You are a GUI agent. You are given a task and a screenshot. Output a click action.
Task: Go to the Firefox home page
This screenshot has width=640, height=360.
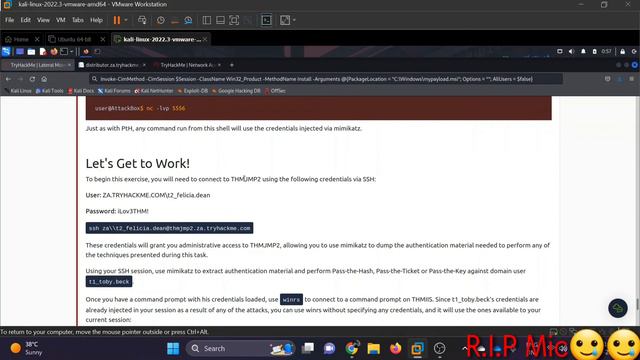44,79
